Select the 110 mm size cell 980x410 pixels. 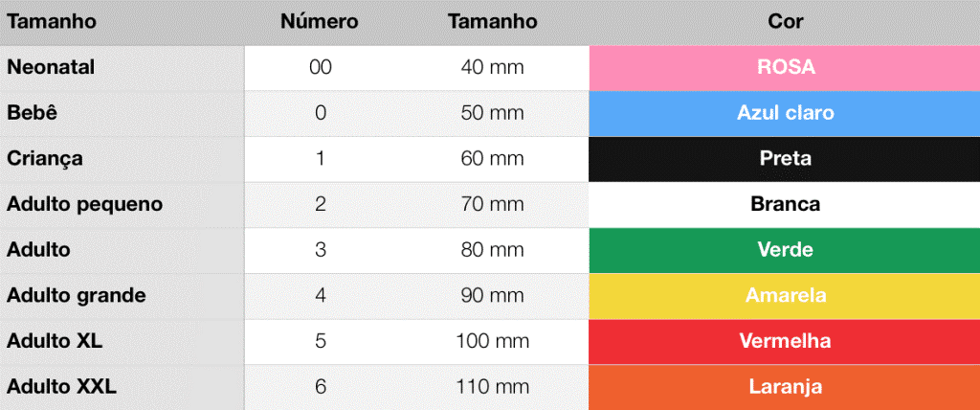(493, 387)
